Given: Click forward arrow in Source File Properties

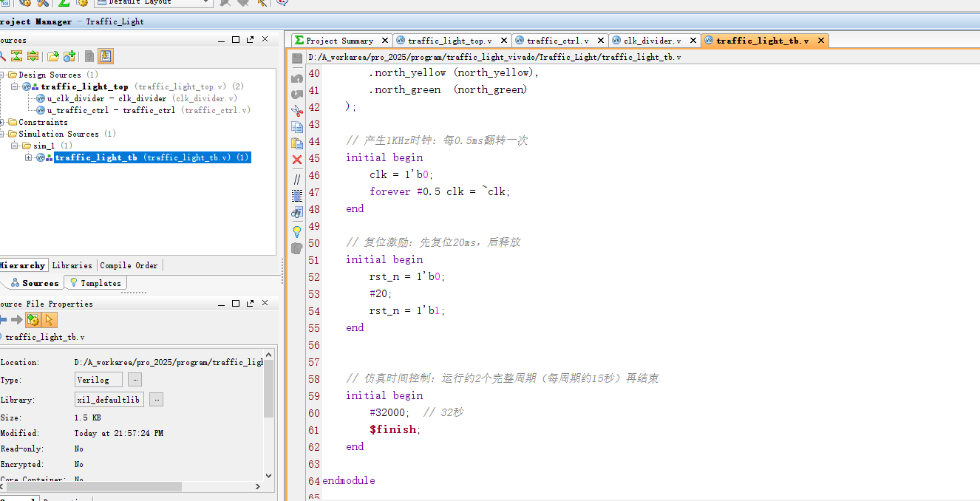Looking at the screenshot, I should point(16,320).
